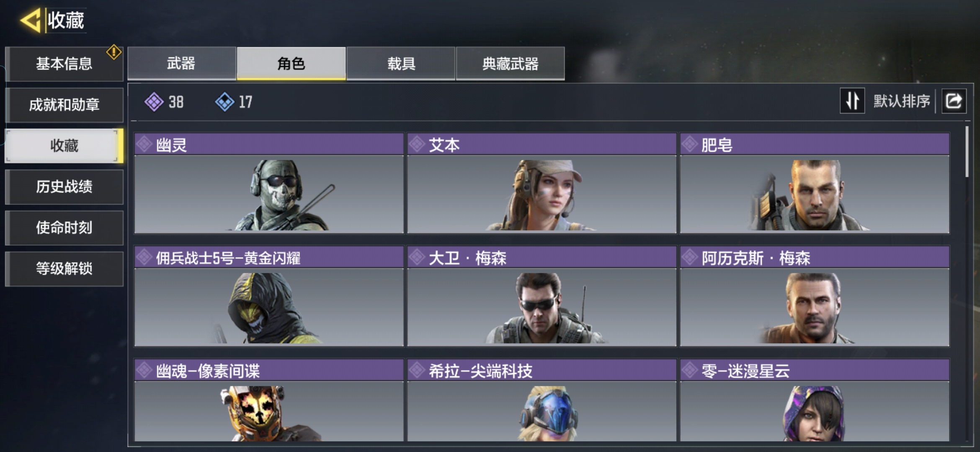This screenshot has height=452, width=980.
Task: Switch to the 武器 tab
Action: (x=182, y=63)
